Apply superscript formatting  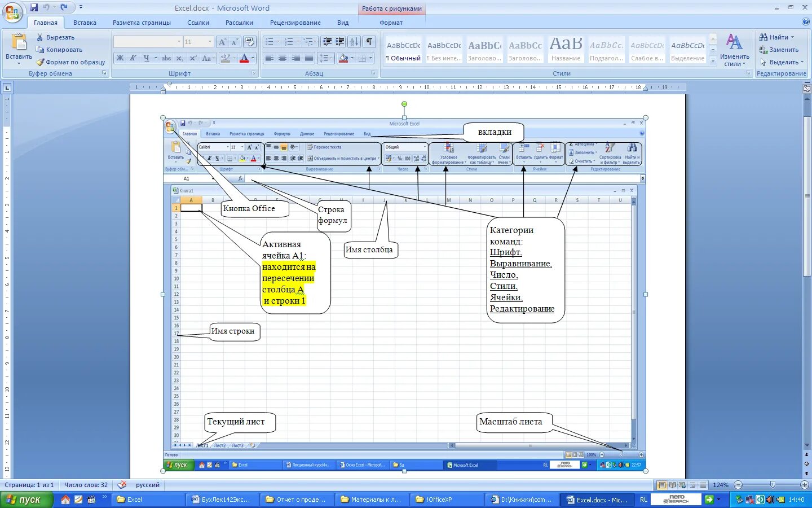(x=193, y=58)
